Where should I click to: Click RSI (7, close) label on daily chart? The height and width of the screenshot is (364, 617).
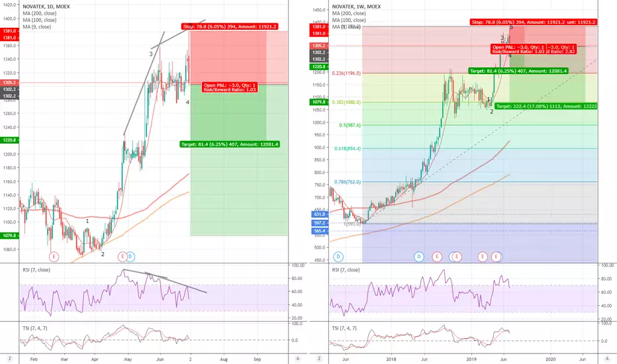(36, 270)
